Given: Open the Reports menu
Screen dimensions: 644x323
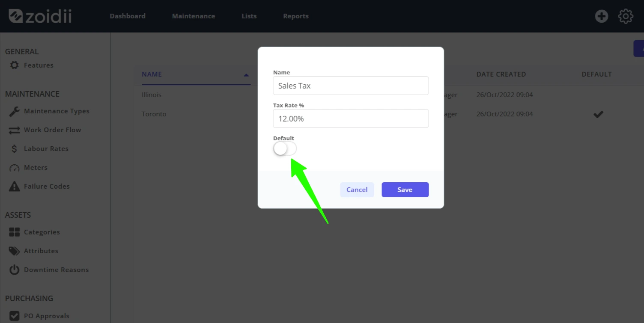Looking at the screenshot, I should click(x=296, y=16).
